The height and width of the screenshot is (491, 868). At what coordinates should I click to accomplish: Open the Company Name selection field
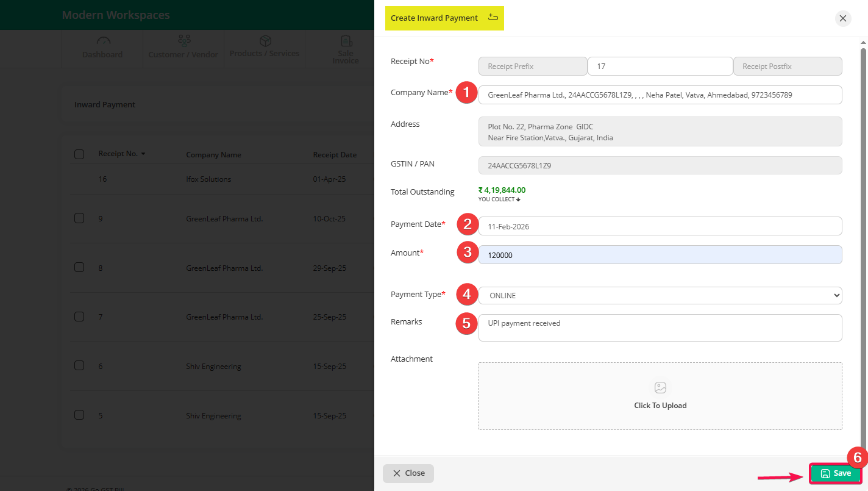click(x=660, y=95)
